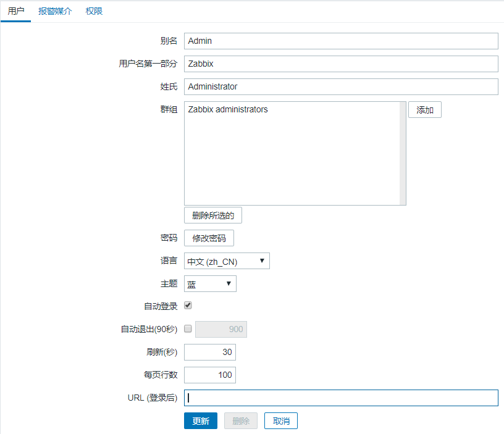
Task: Click the disabled 自动退出 field showing 900
Action: [x=221, y=329]
